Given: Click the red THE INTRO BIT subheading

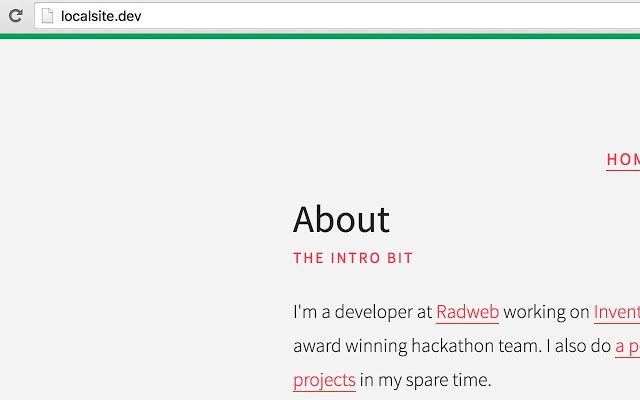Looking at the screenshot, I should pyautogui.click(x=353, y=258).
